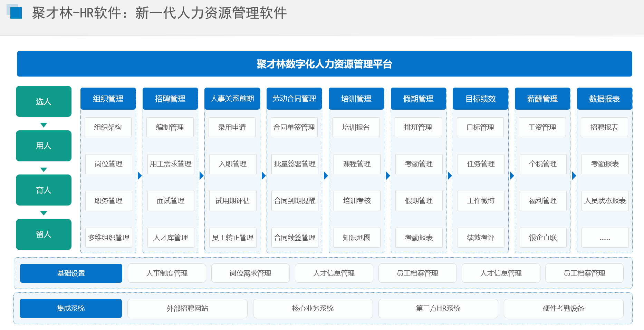Viewport: 644px width, 330px height.
Task: Select the 编制管理 item
Action: (170, 127)
